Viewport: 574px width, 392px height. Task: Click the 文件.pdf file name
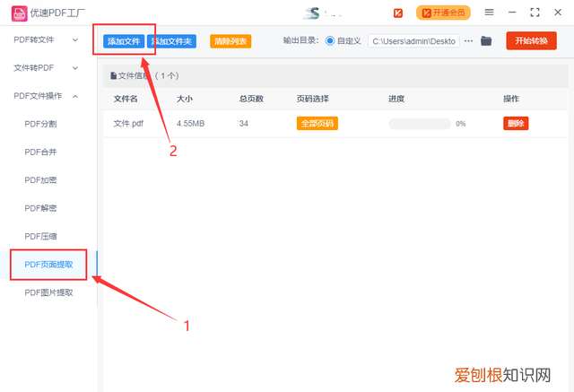point(128,124)
